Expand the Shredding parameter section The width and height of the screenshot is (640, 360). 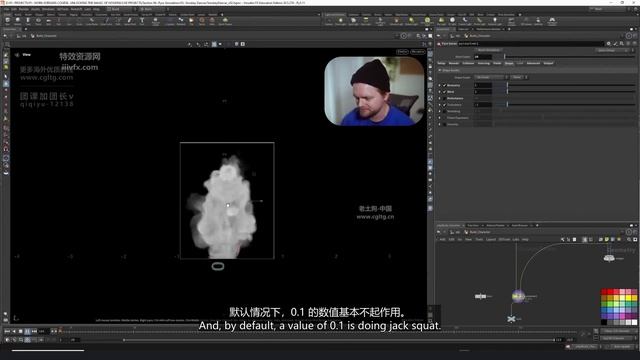tap(440, 111)
